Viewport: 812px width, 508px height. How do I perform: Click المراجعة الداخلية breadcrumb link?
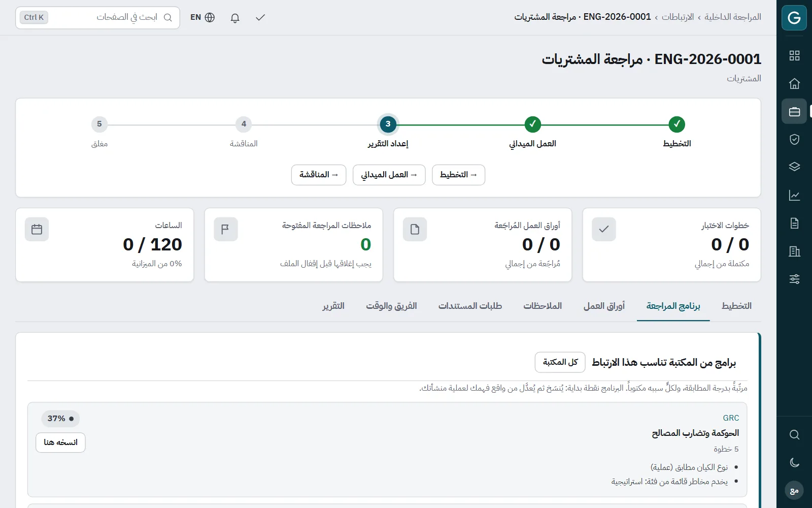[x=732, y=17]
